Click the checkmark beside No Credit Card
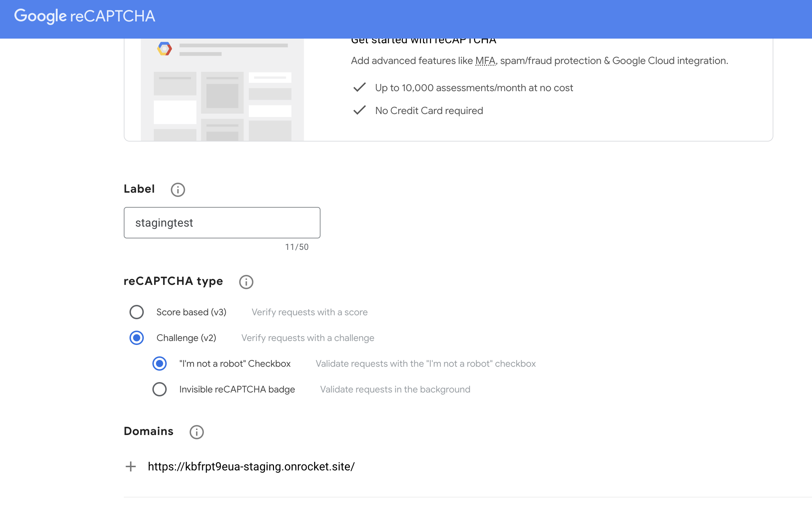The height and width of the screenshot is (509, 812). pos(359,110)
